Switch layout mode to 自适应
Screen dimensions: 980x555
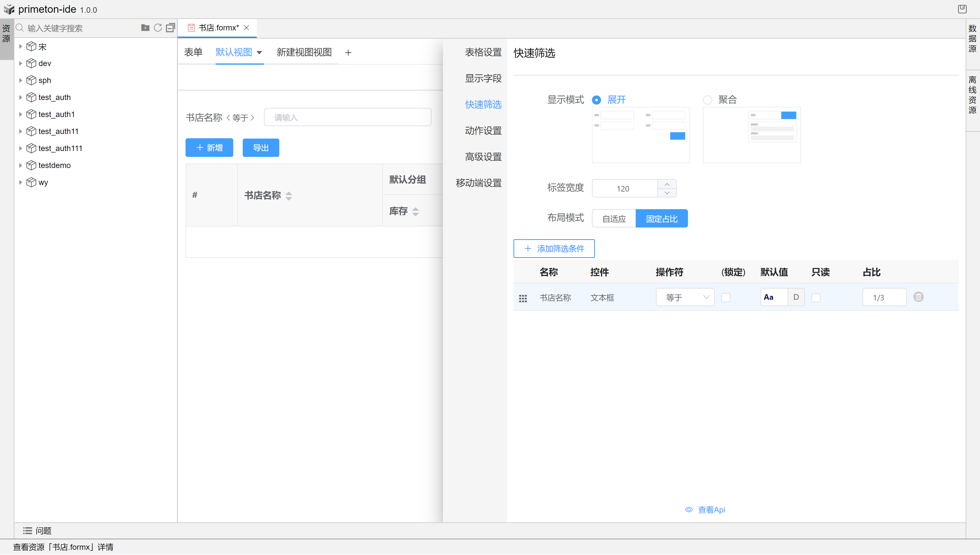click(614, 218)
